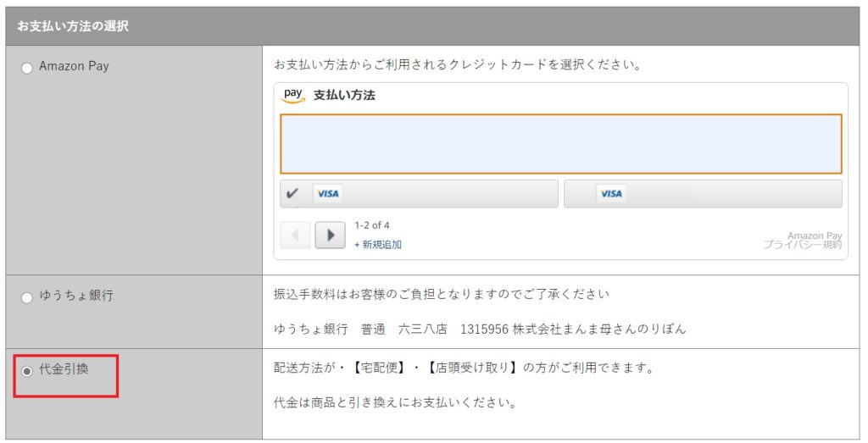Select the second VISA card
The image size is (868, 443).
[x=703, y=194]
